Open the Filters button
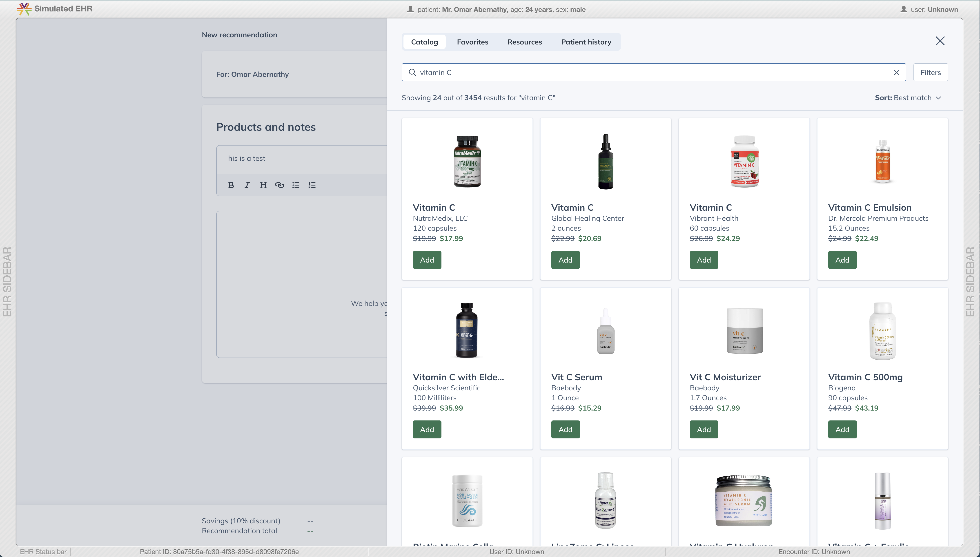This screenshot has width=980, height=557. [930, 72]
